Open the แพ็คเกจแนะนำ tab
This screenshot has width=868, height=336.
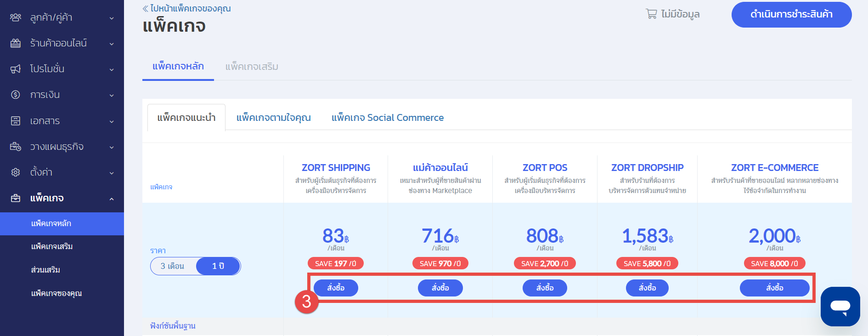click(x=186, y=118)
